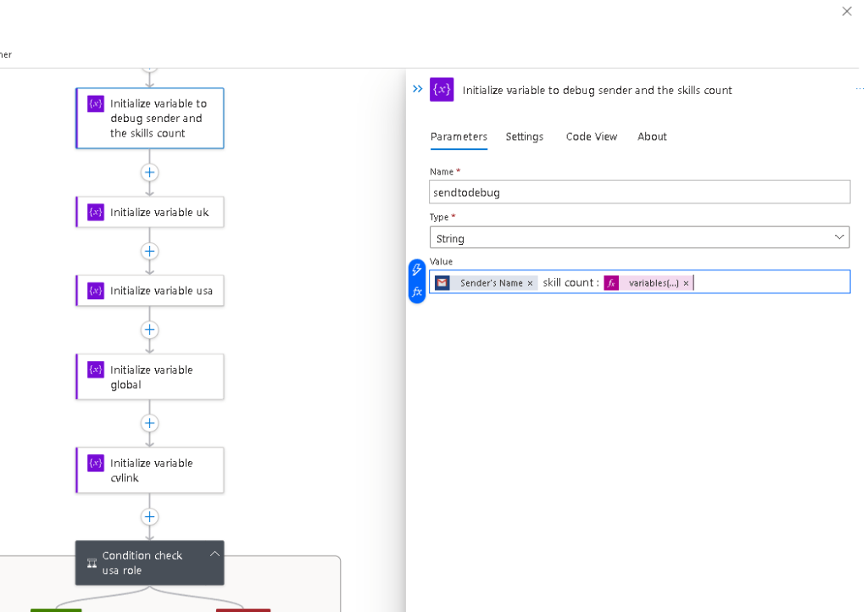Click the Name field containing sendtodebug
Viewport: 868px width, 612px height.
639,192
